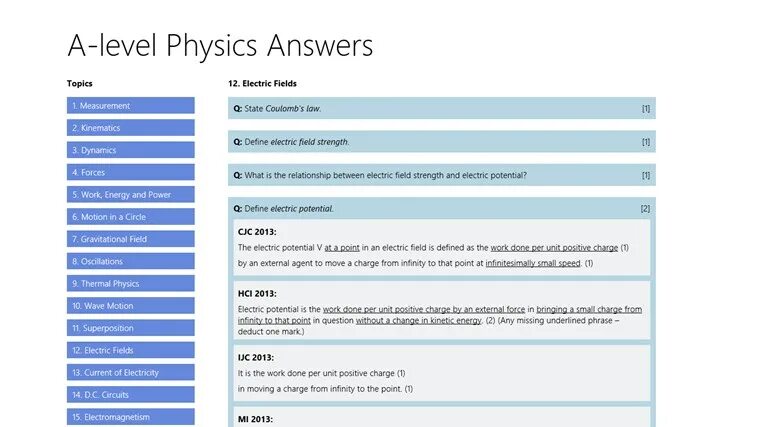Collapse the Define electric potential question

441,209
